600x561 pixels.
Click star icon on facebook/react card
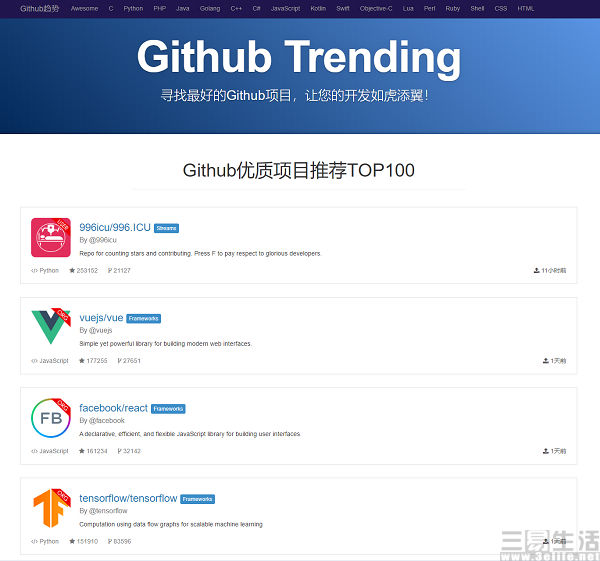point(82,451)
